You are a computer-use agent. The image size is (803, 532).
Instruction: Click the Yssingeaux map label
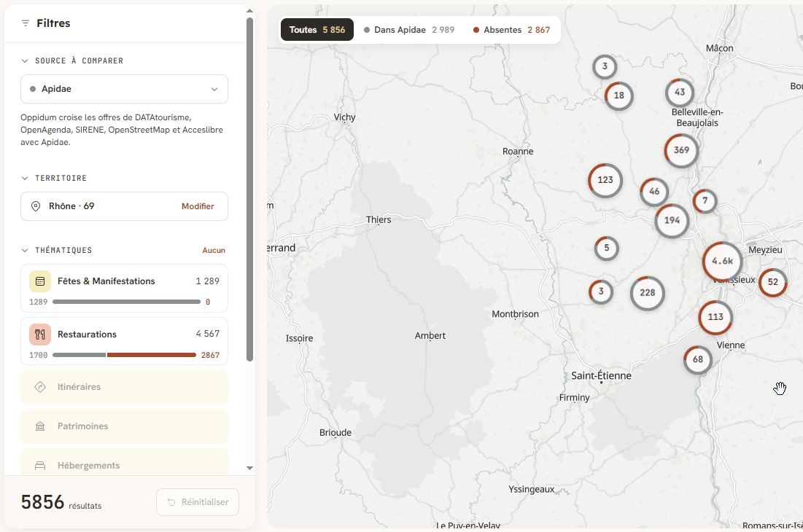pyautogui.click(x=532, y=490)
